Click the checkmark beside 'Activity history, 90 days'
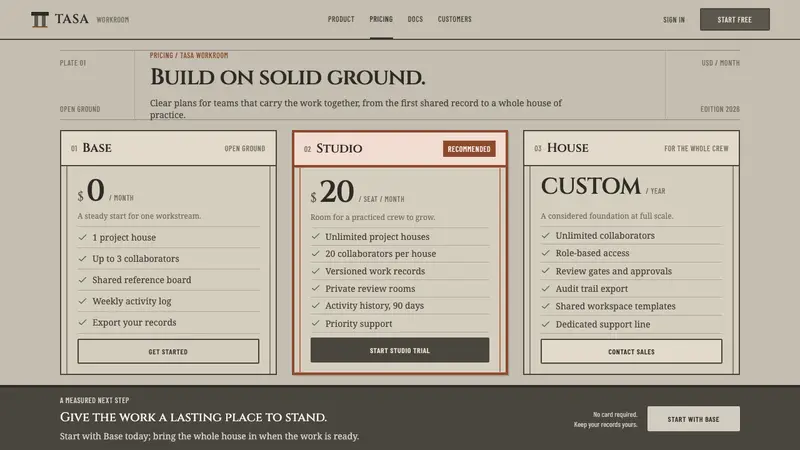This screenshot has height=450, width=800. (316, 306)
